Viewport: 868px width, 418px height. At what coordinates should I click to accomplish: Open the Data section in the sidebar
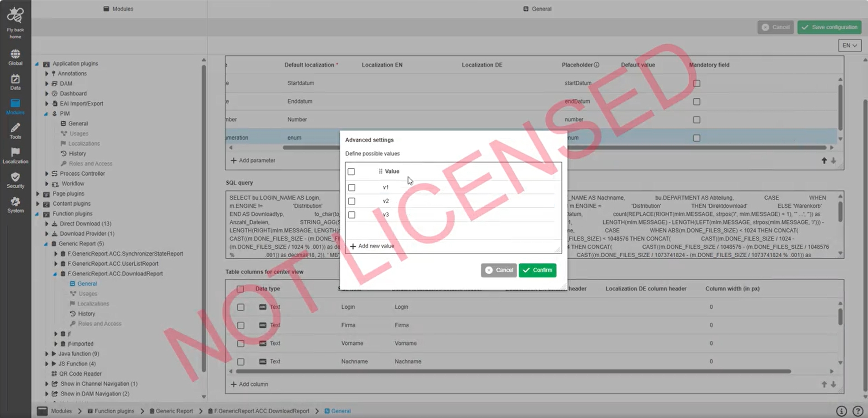click(15, 82)
